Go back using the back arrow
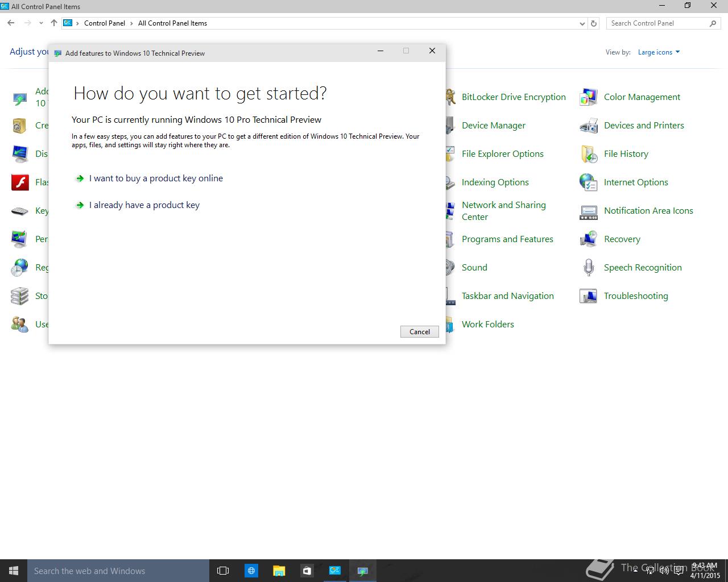The height and width of the screenshot is (582, 728). coord(11,23)
